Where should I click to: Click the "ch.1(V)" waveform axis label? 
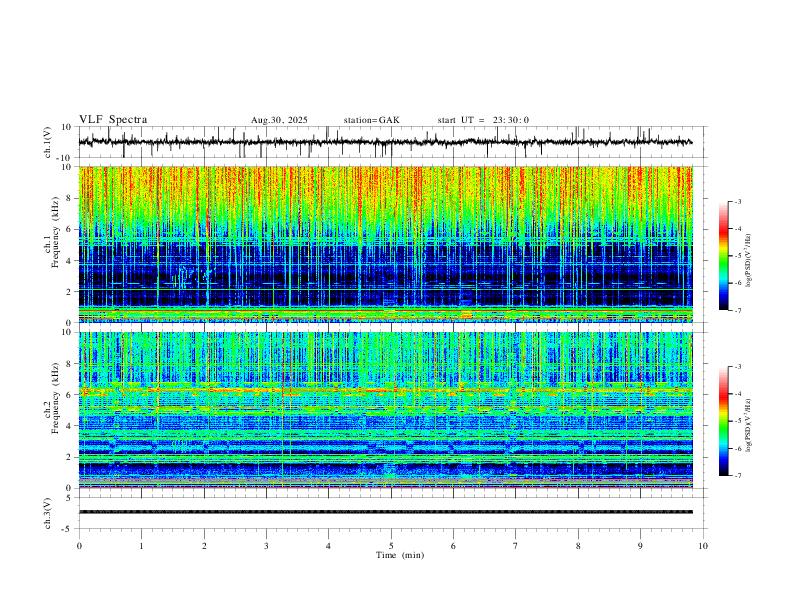(x=47, y=142)
